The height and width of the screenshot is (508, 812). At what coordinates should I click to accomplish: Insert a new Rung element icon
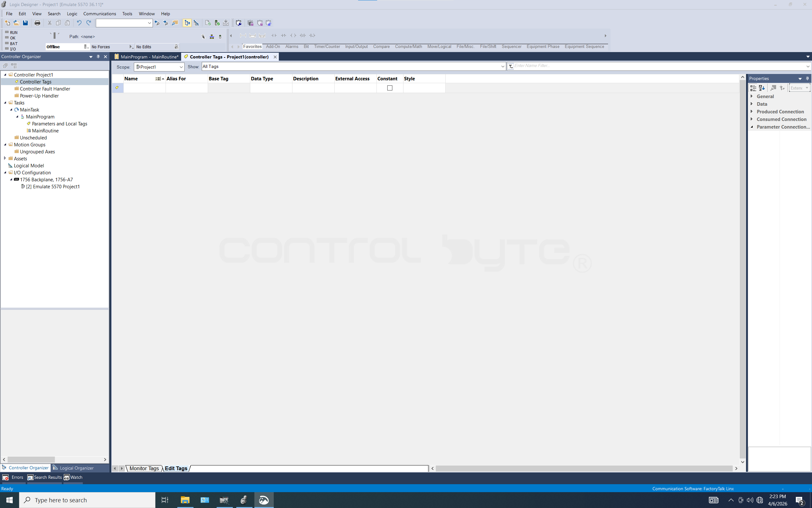click(243, 35)
